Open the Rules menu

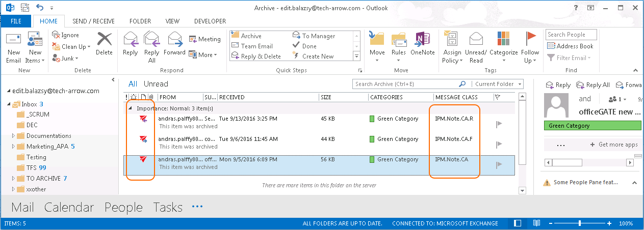click(x=399, y=47)
